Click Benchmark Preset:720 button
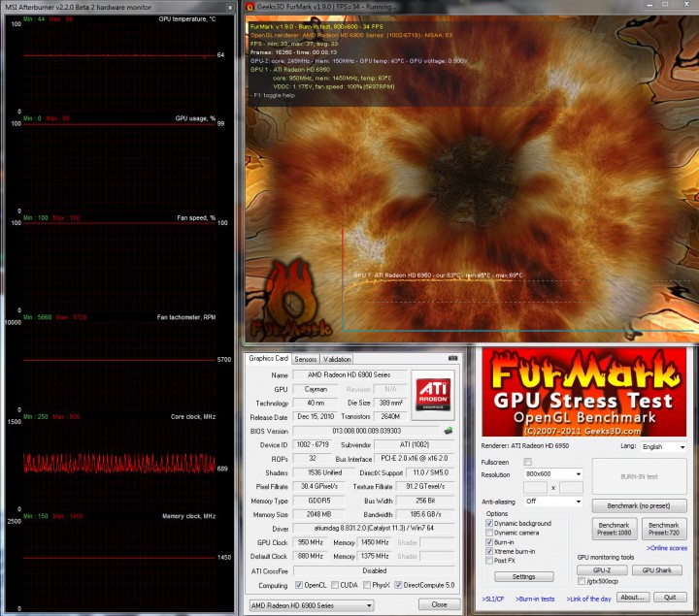The width and height of the screenshot is (699, 616). click(664, 529)
